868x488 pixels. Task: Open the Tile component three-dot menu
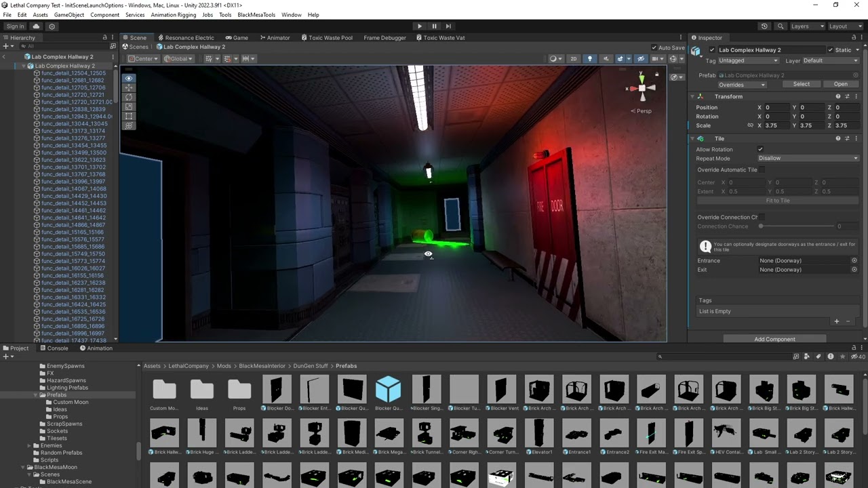856,139
